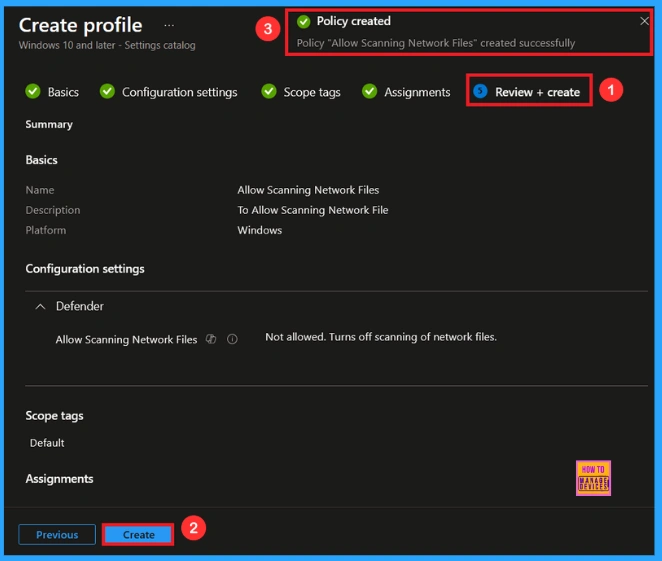662x561 pixels.
Task: Select the Review + create tab label
Action: (x=537, y=92)
